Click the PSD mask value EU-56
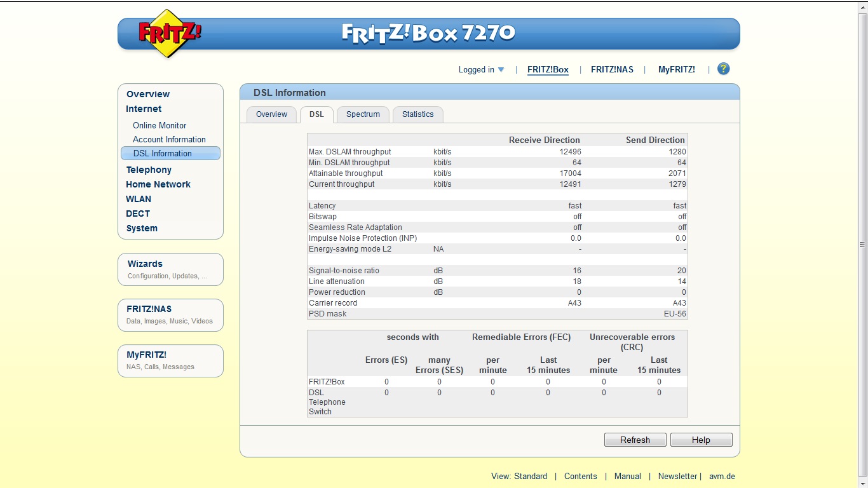This screenshot has width=868, height=488. pyautogui.click(x=675, y=314)
